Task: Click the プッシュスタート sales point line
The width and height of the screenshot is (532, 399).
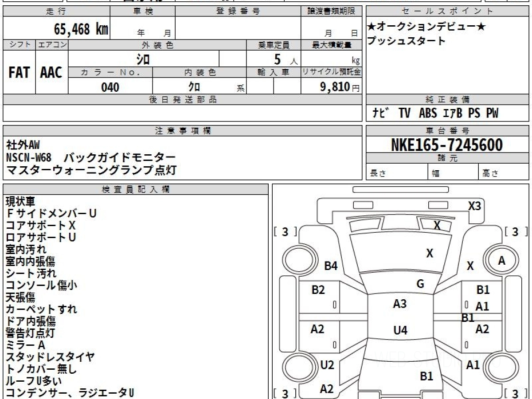Action: (x=406, y=41)
